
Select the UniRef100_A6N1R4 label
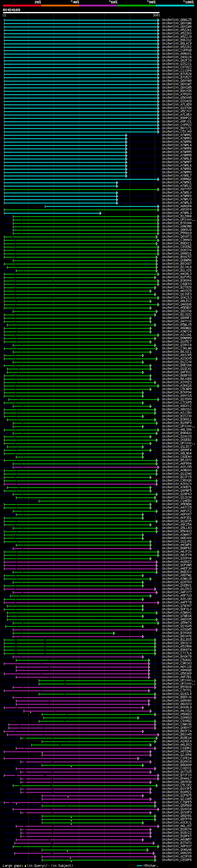[177, 206]
